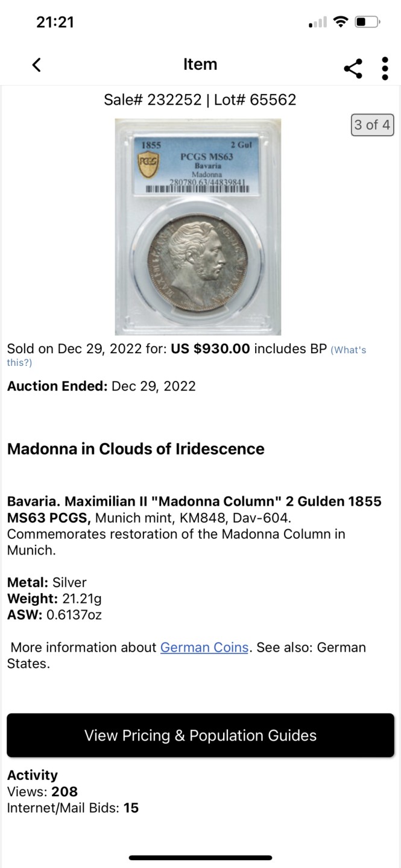Screen dimensions: 401x868
Task: Open the three-dot more options menu
Action: point(385,68)
